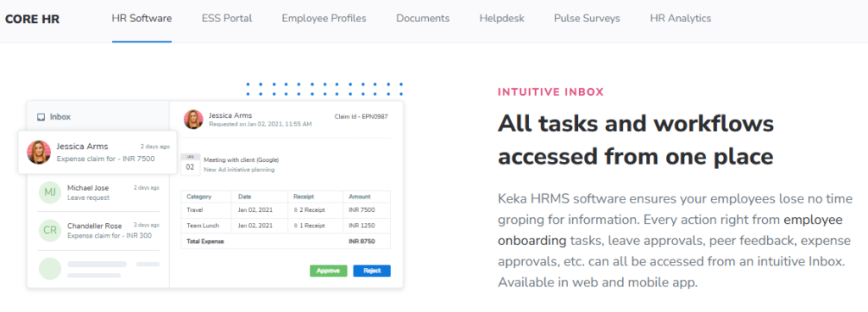
Task: Click Meeting with client (Google) text
Action: click(x=242, y=160)
